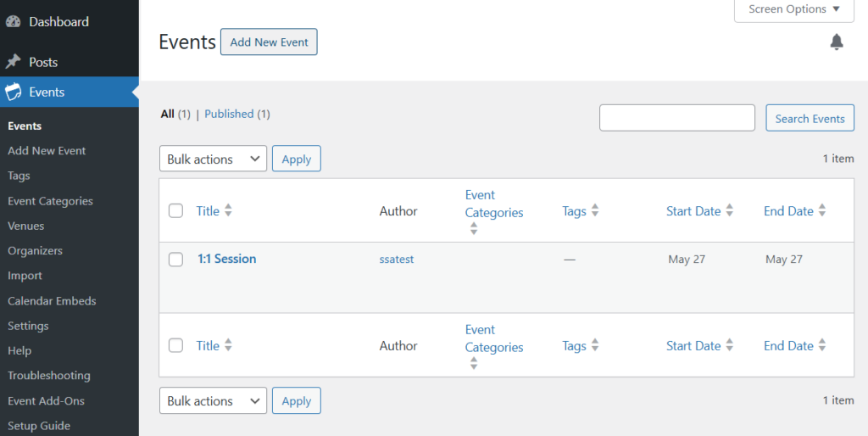Check the select-all checkbox in table footer
The height and width of the screenshot is (436, 868).
(175, 345)
